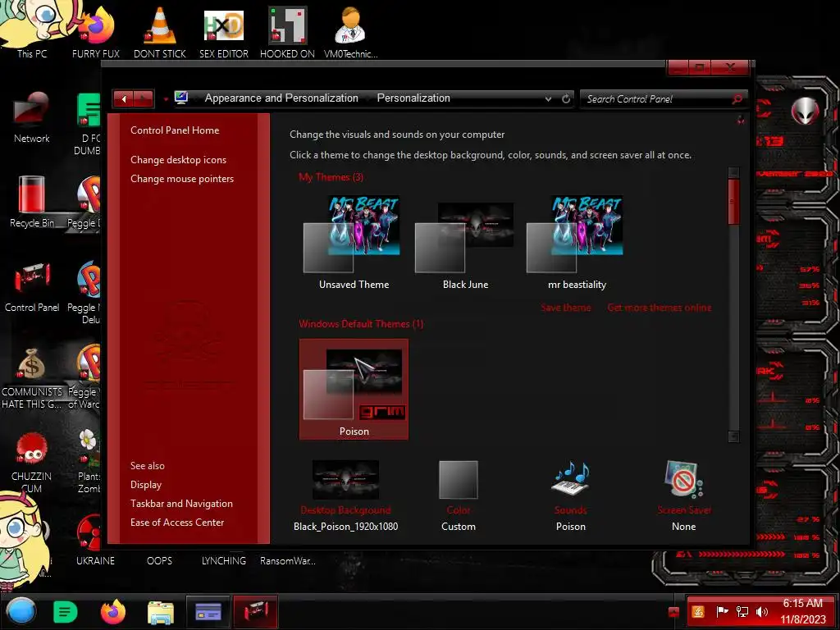Click Get more themes online link
Screen dimensions: 840x630
(x=660, y=308)
